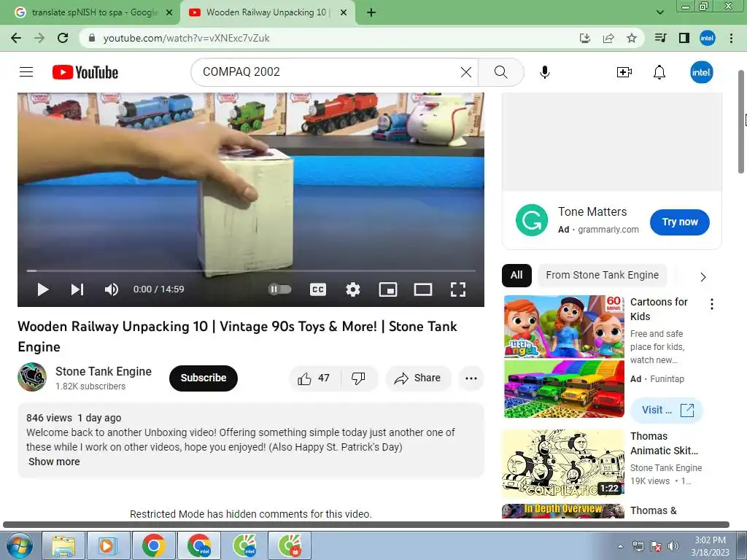Select the Wooden Railway Unpacking tab
Viewport: 747px width, 560px height.
pos(266,12)
